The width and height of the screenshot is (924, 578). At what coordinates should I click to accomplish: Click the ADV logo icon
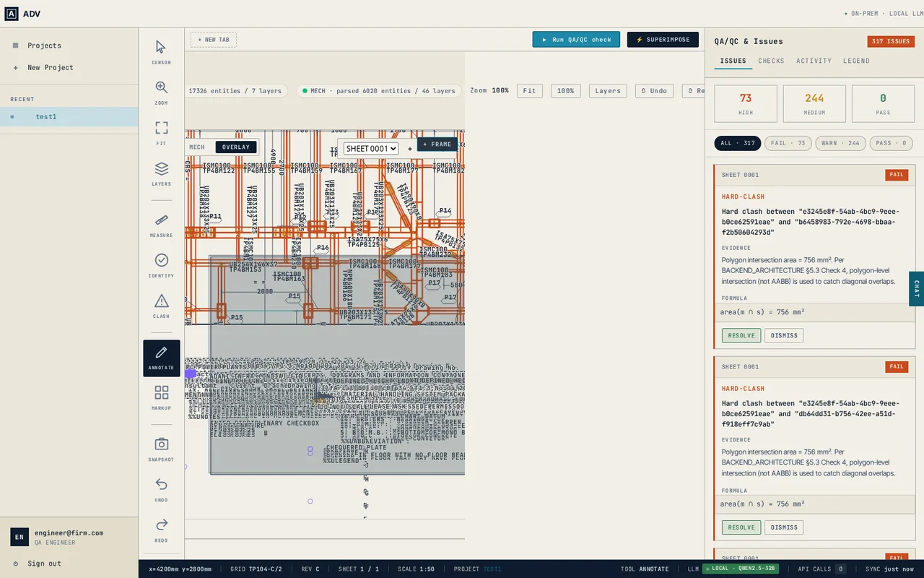(12, 13)
